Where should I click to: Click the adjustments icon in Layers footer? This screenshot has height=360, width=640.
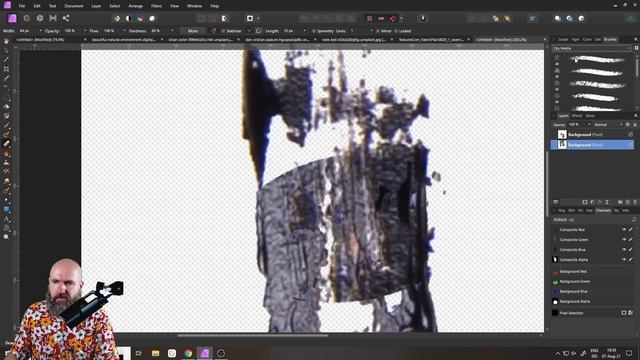[x=592, y=202]
